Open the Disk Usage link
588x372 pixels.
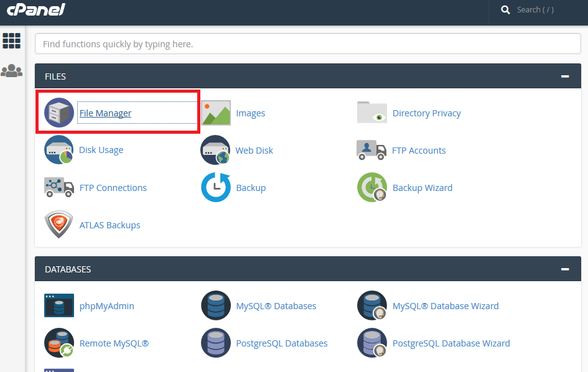pyautogui.click(x=101, y=150)
